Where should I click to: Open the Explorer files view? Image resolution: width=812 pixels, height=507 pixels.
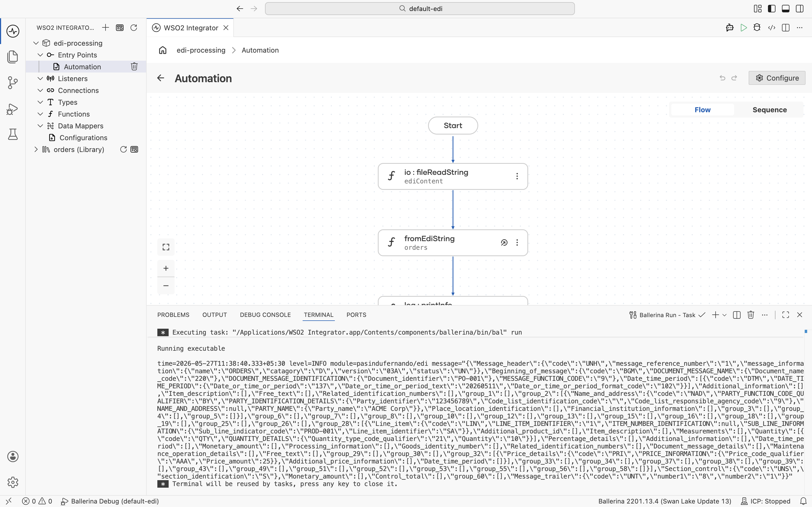[13, 57]
